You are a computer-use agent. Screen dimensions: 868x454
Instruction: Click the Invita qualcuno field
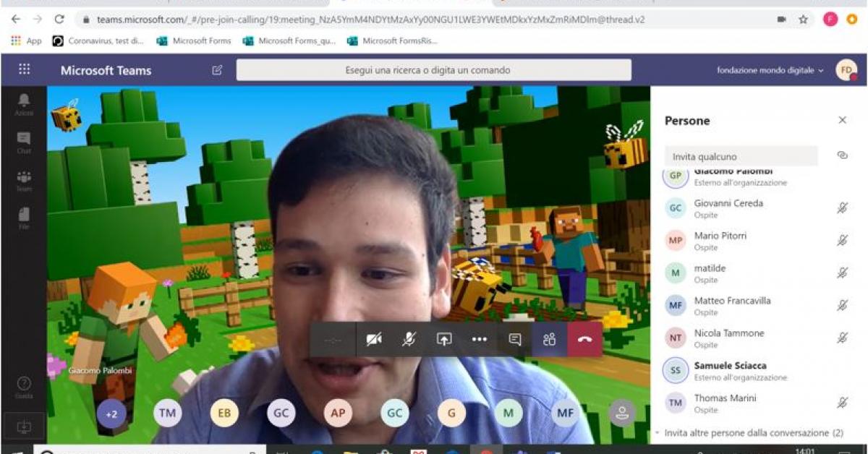pyautogui.click(x=741, y=156)
